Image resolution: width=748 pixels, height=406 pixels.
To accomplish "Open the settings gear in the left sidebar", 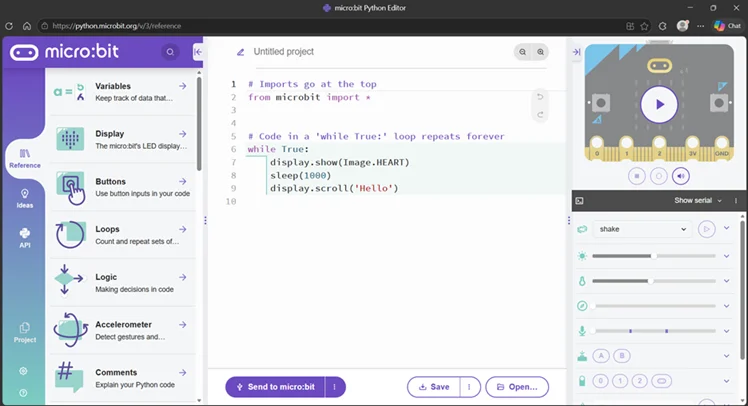I will (x=23, y=371).
